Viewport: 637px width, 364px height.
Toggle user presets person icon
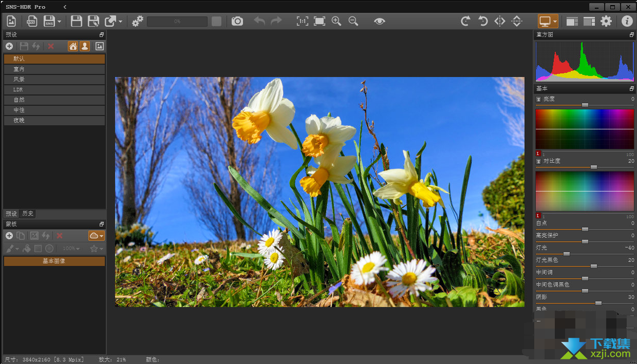tap(85, 46)
